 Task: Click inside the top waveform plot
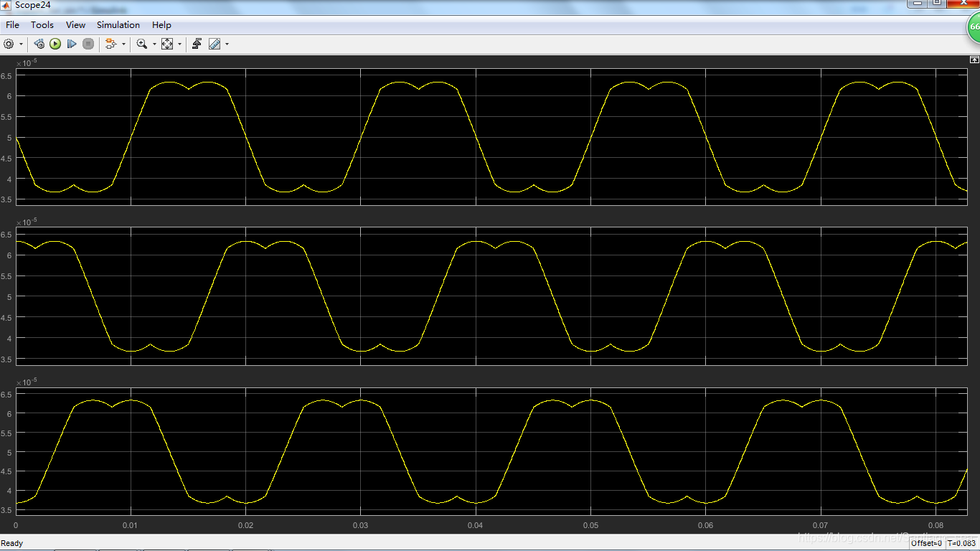(491, 136)
